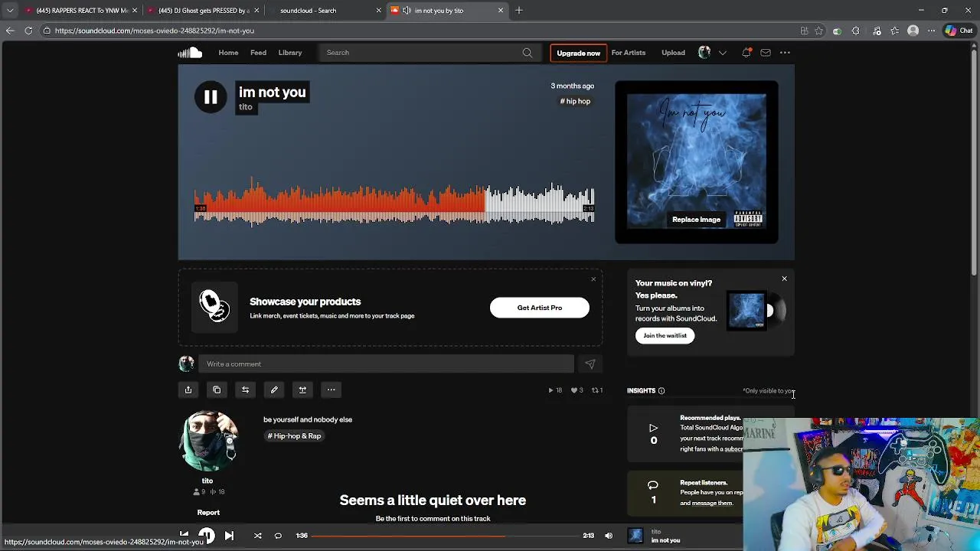This screenshot has width=980, height=551.
Task: Click the now playing thumbnail in player bar
Action: (635, 536)
